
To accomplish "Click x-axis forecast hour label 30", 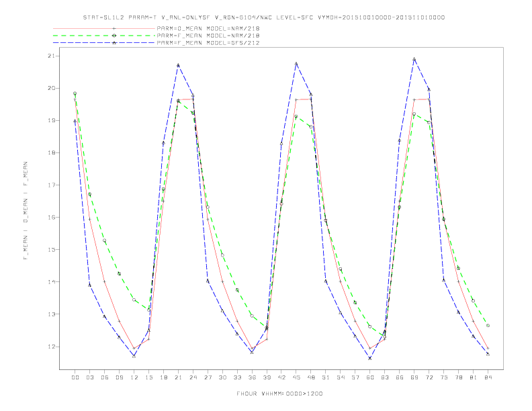I will pos(222,377).
